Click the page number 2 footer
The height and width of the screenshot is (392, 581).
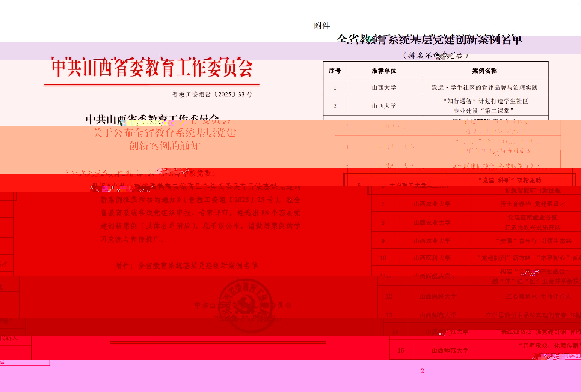click(x=422, y=371)
